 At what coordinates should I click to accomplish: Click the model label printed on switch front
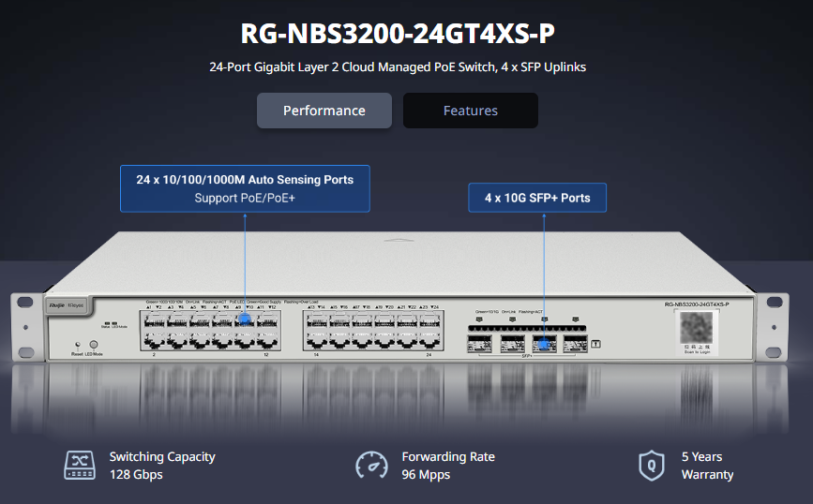(x=697, y=304)
